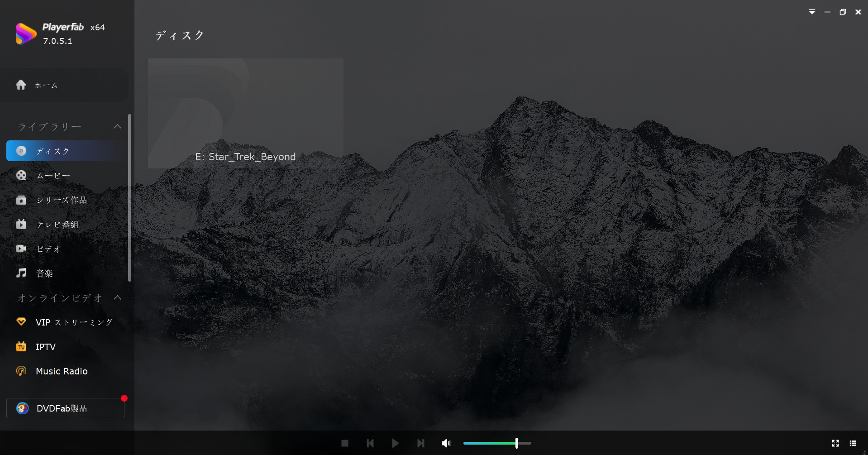868x455 pixels.
Task: Click the camcorder icon beside ビデオ
Action: (x=21, y=249)
